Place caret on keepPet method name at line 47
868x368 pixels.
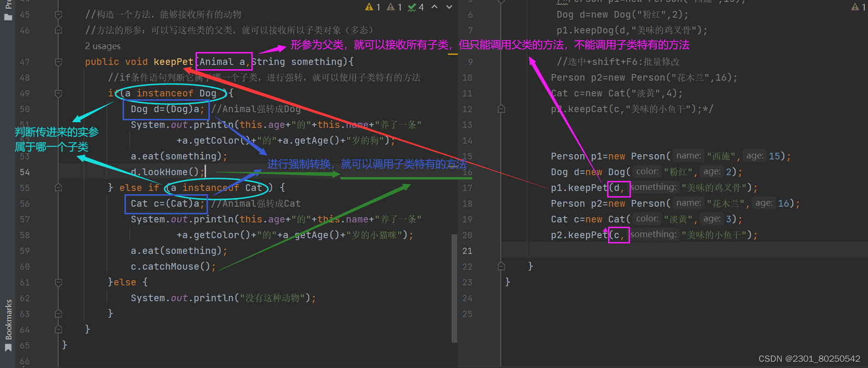pyautogui.click(x=174, y=62)
